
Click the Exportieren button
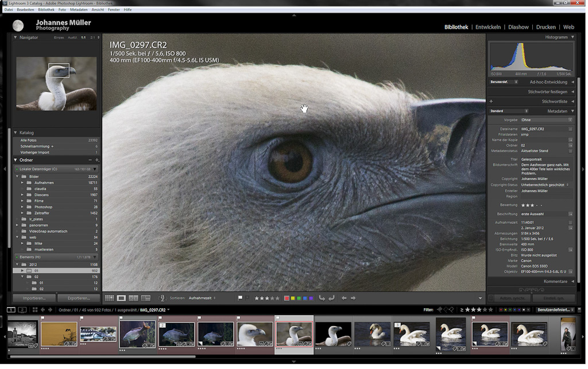click(x=79, y=298)
